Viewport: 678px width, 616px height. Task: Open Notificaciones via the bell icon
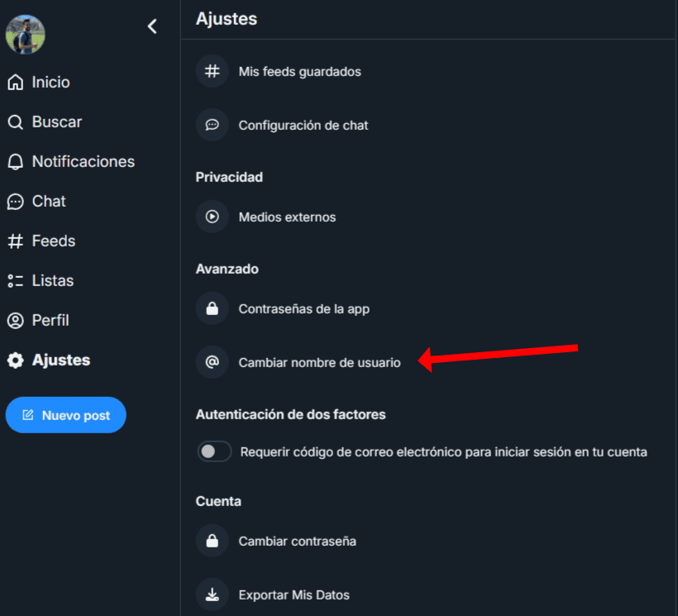pos(16,161)
